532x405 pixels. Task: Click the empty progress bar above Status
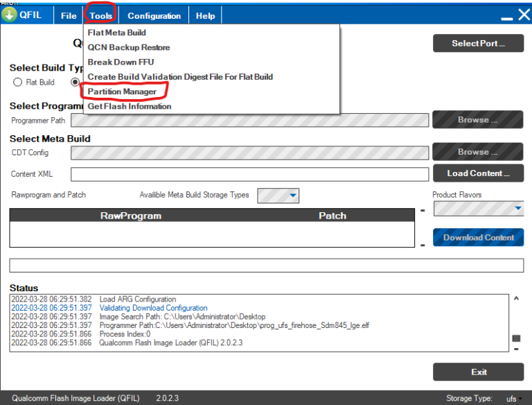(x=266, y=266)
